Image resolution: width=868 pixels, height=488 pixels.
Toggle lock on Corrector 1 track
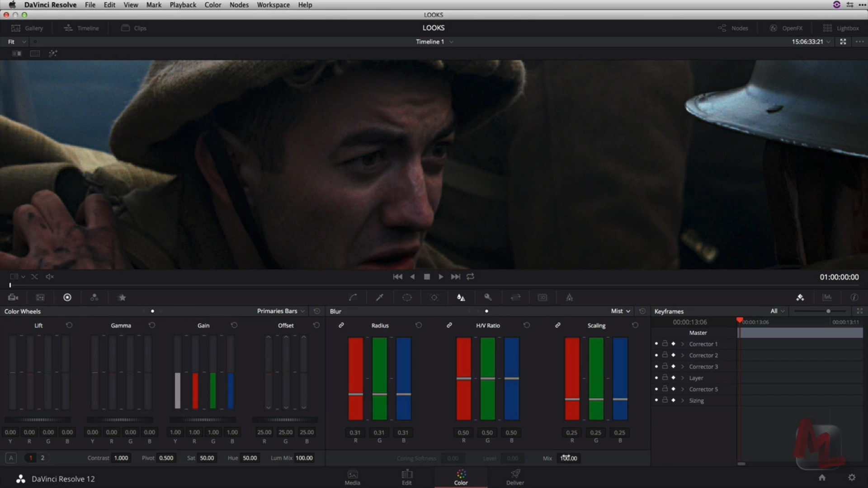tap(665, 344)
